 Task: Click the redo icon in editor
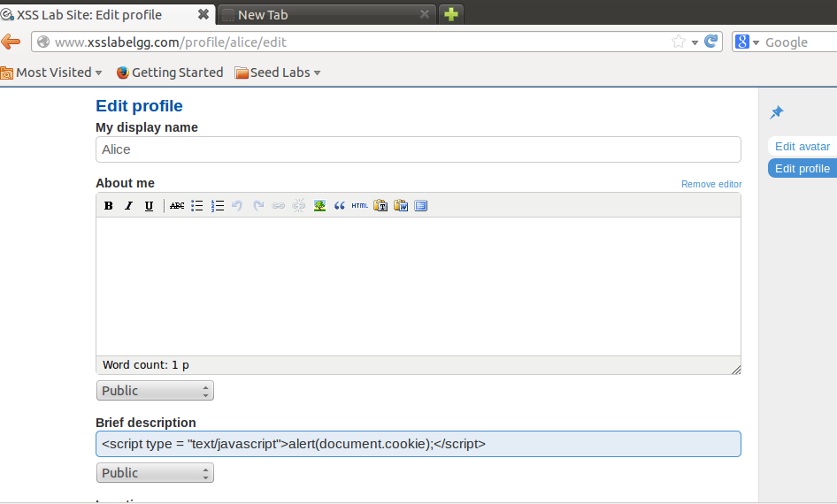coord(257,206)
